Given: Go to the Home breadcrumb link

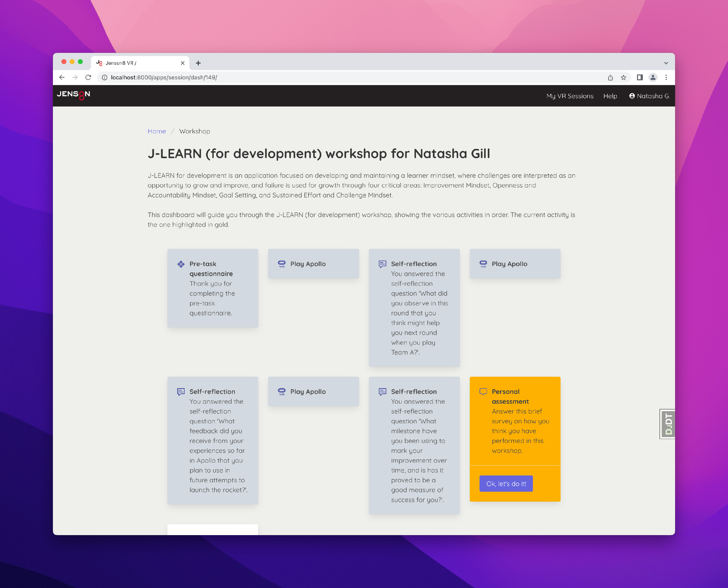Looking at the screenshot, I should tap(157, 131).
